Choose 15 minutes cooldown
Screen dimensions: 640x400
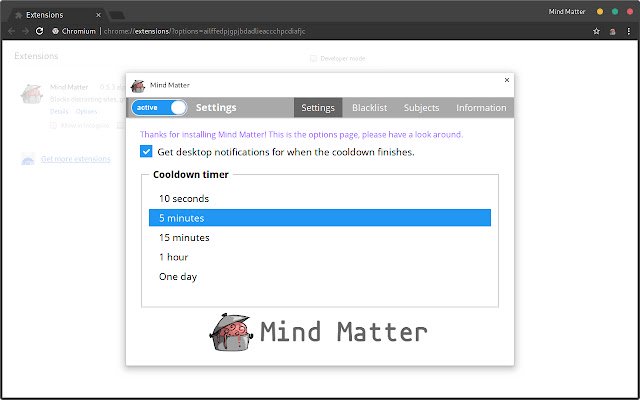click(x=320, y=238)
